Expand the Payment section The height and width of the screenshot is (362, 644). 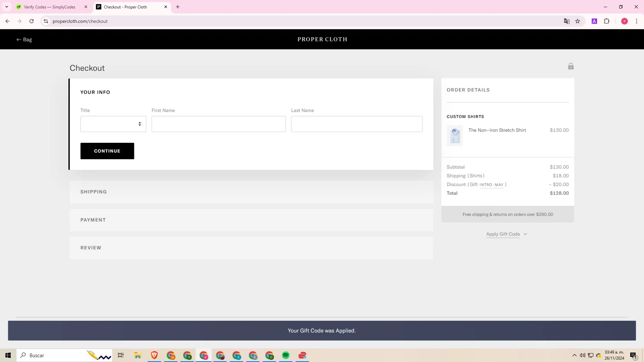251,220
